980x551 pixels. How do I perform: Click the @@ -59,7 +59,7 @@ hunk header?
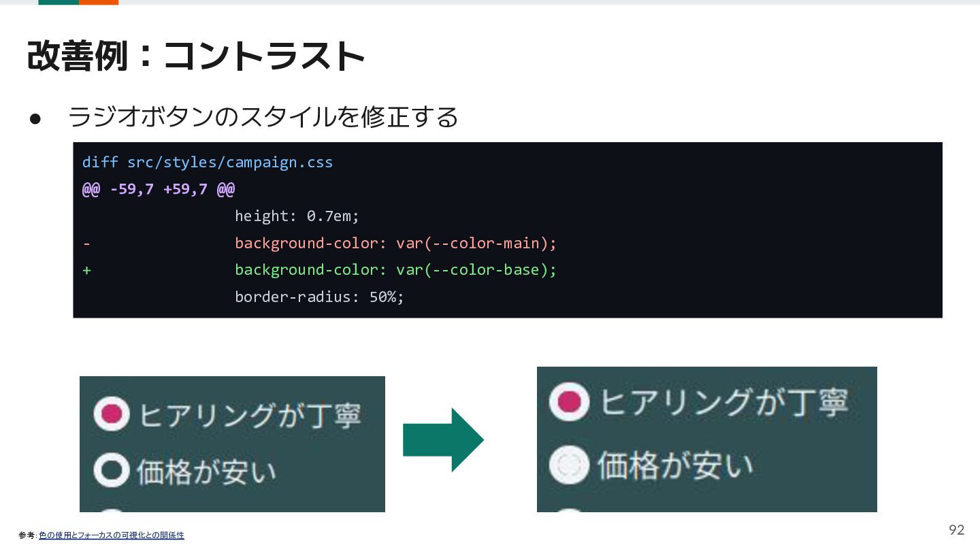click(x=159, y=189)
